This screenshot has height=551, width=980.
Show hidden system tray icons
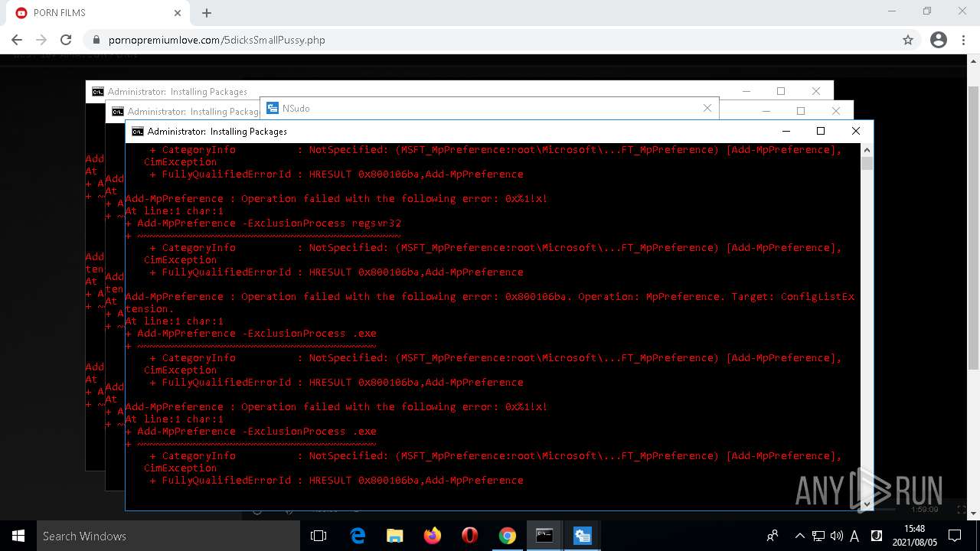click(x=799, y=536)
